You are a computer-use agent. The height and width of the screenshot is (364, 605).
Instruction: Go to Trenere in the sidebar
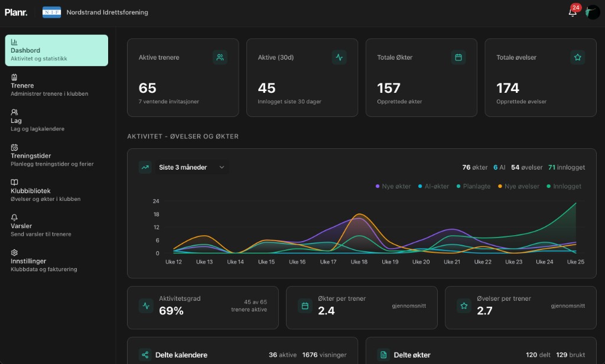(x=56, y=85)
